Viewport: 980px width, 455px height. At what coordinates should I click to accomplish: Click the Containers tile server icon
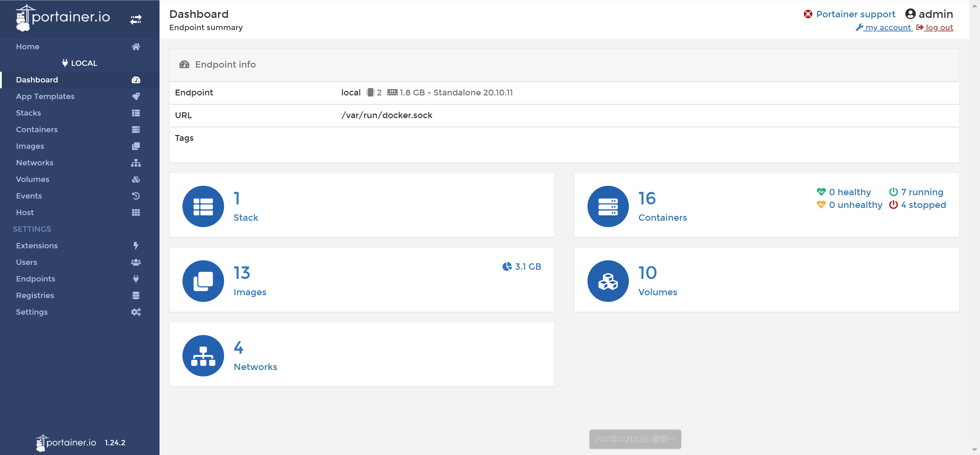[x=608, y=207]
